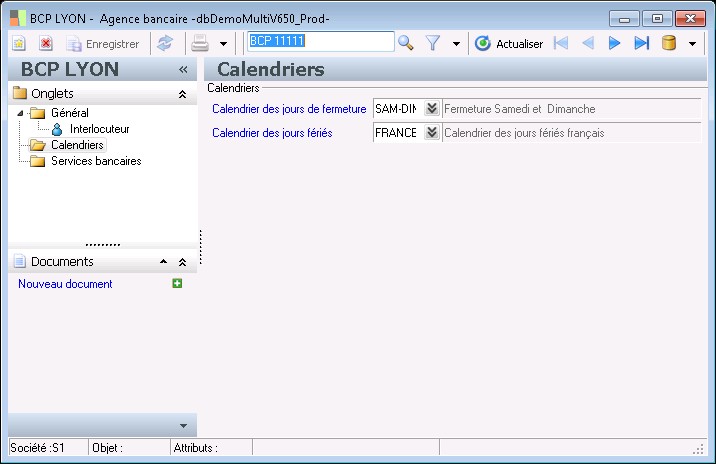This screenshot has height=464, width=716.
Task: Select Services bancaires tree item
Action: (96, 161)
